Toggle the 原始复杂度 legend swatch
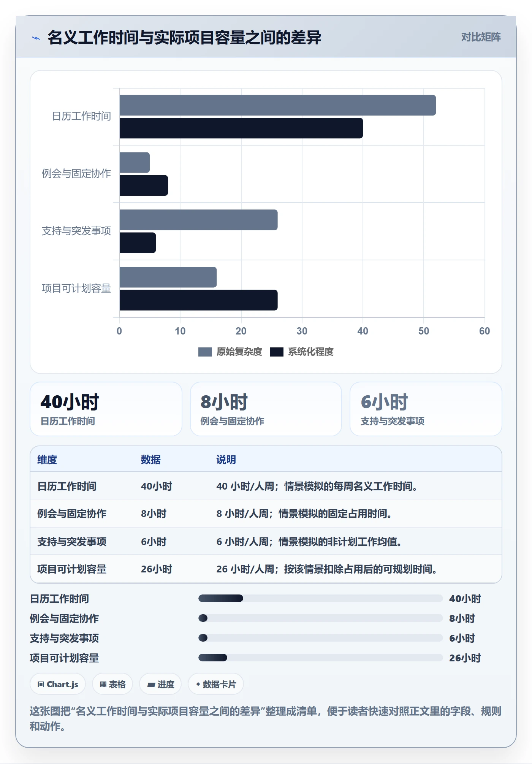This screenshot has height=764, width=532. [x=205, y=352]
